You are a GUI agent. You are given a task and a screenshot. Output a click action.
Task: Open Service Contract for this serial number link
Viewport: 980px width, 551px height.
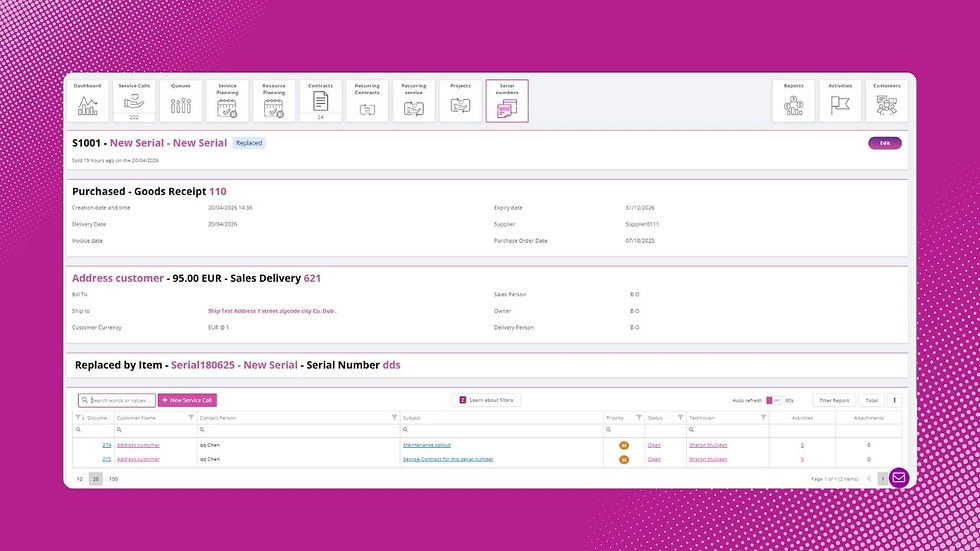click(448, 459)
